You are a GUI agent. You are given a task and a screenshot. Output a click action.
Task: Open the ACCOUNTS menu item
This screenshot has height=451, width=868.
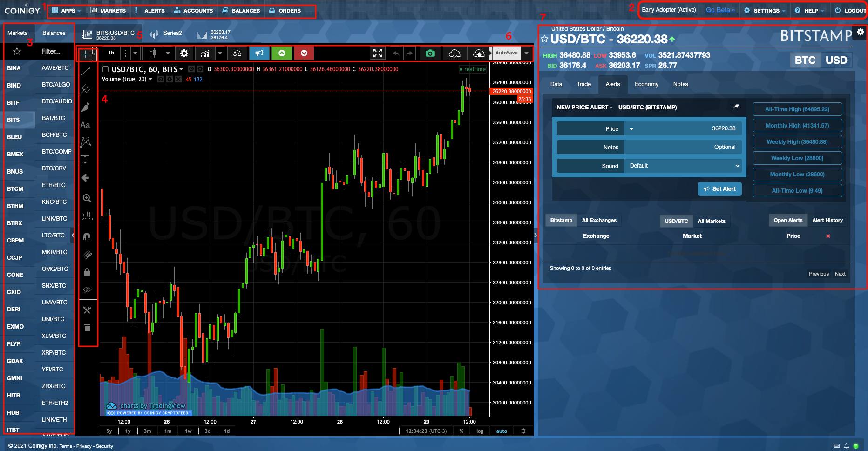(193, 10)
